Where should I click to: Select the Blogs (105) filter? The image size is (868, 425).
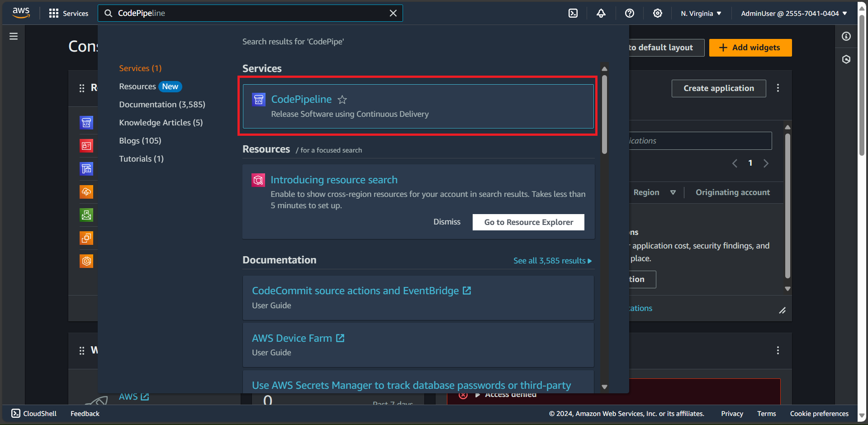point(140,141)
